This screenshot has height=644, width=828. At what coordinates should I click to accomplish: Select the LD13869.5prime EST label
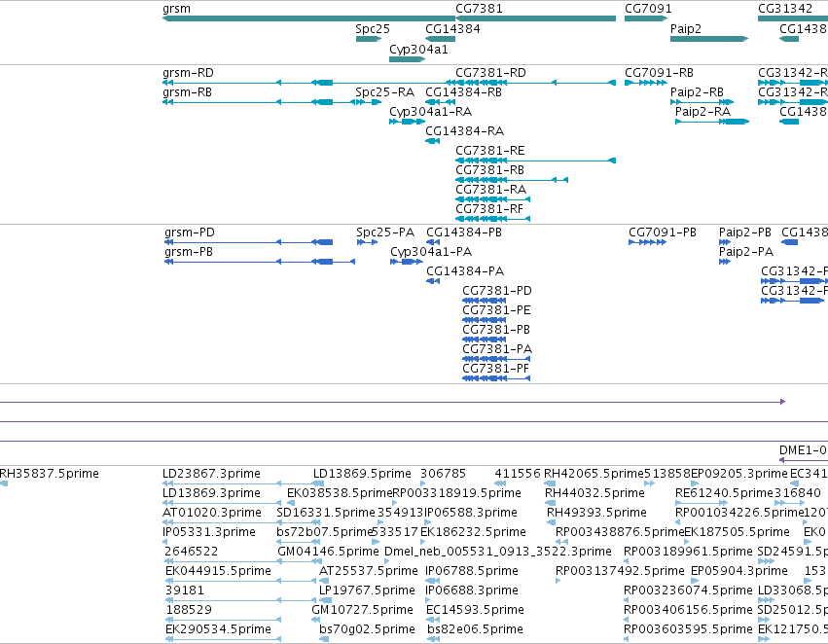pyautogui.click(x=362, y=474)
